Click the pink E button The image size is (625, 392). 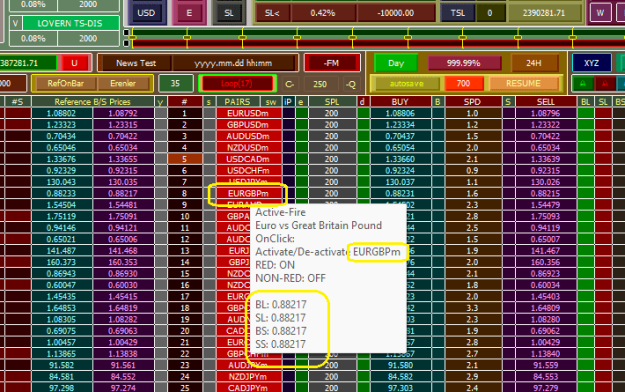click(189, 13)
